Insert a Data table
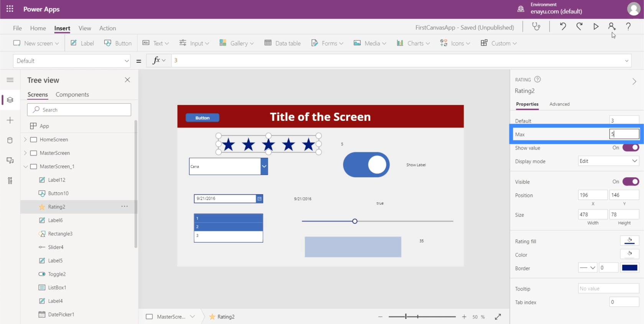 click(x=283, y=43)
